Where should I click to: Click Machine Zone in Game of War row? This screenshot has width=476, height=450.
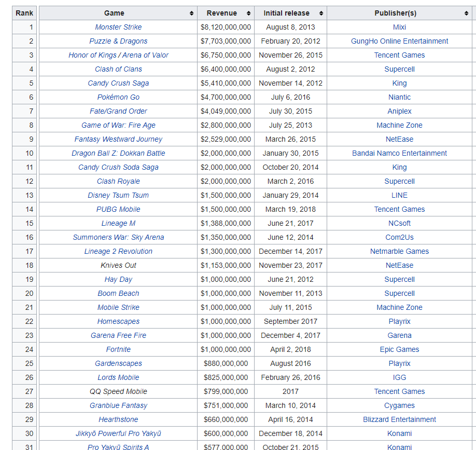click(x=399, y=125)
